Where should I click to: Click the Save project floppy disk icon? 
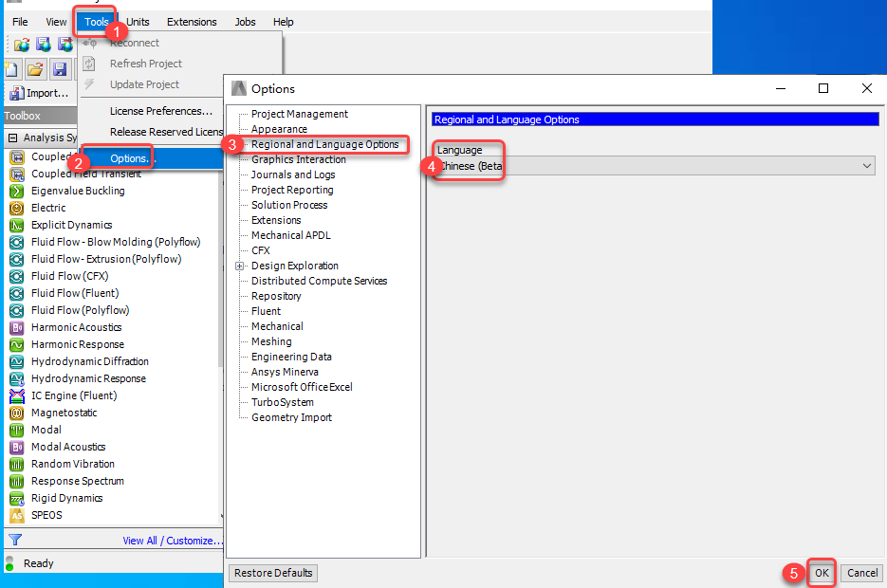(60, 69)
